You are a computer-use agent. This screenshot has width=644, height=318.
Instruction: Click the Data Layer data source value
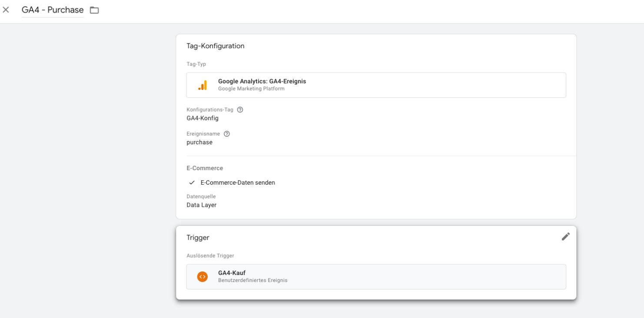[x=201, y=205]
